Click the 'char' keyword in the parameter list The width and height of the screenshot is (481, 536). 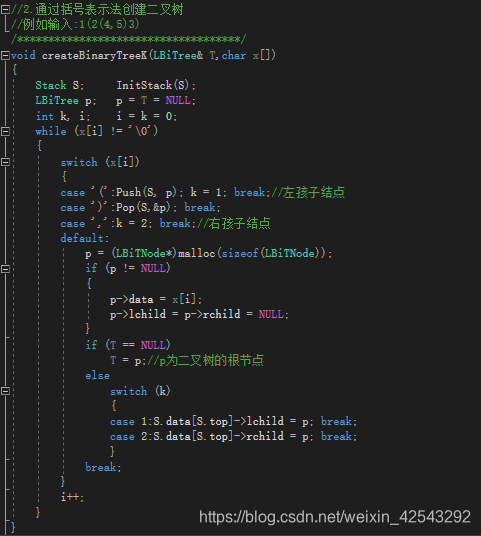(234, 55)
